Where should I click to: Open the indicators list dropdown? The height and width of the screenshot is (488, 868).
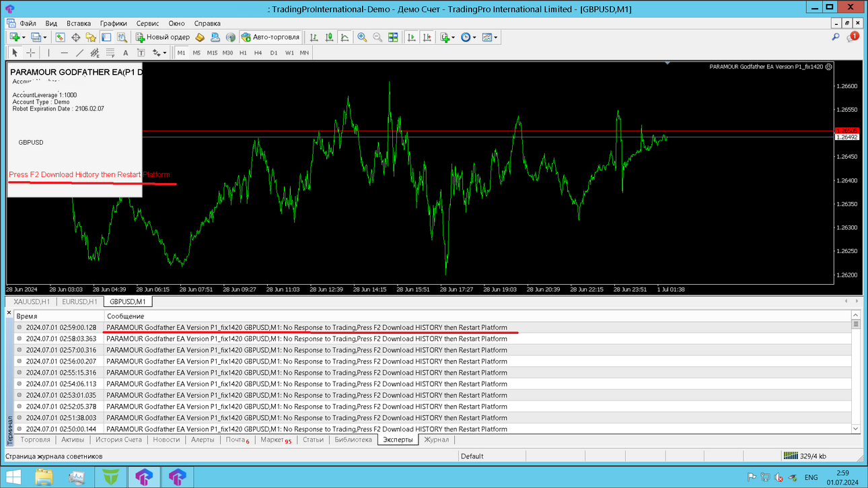(448, 38)
